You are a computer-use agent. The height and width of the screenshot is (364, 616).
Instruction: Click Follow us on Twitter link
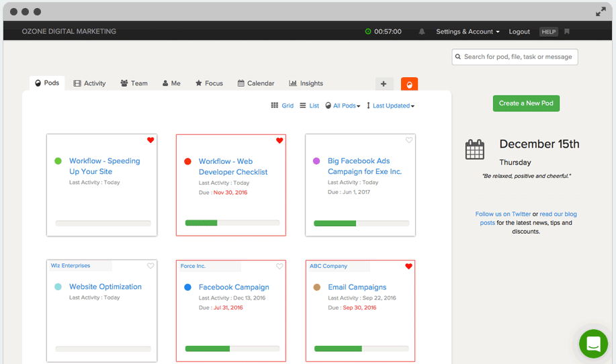pos(503,214)
